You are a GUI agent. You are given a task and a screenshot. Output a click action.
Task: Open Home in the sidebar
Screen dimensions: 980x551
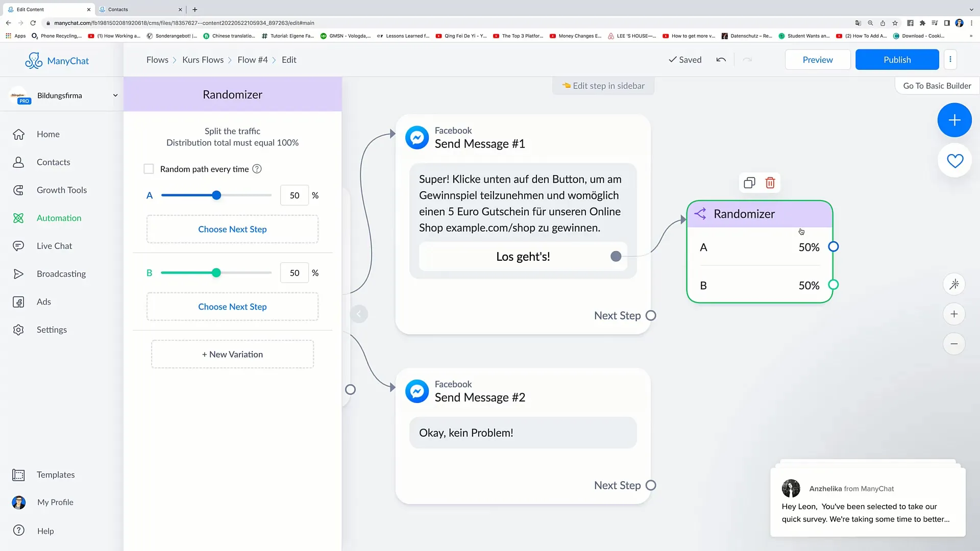click(x=48, y=134)
